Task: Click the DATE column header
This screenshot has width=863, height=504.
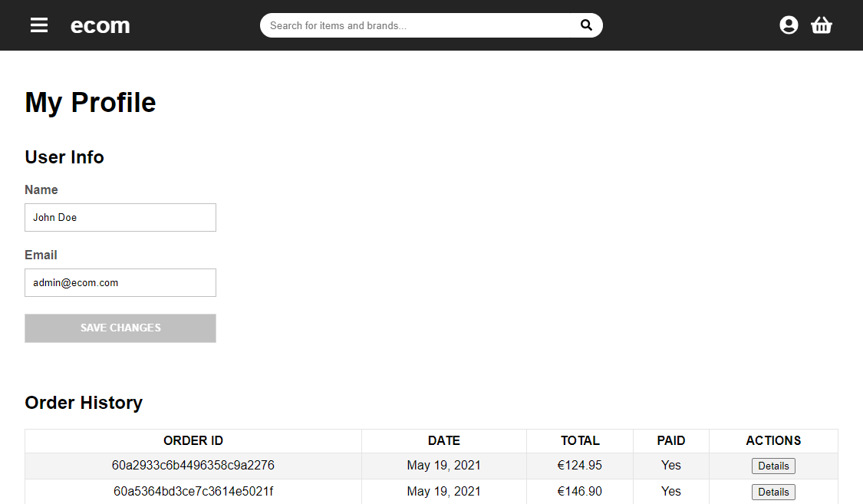Action: click(x=444, y=441)
